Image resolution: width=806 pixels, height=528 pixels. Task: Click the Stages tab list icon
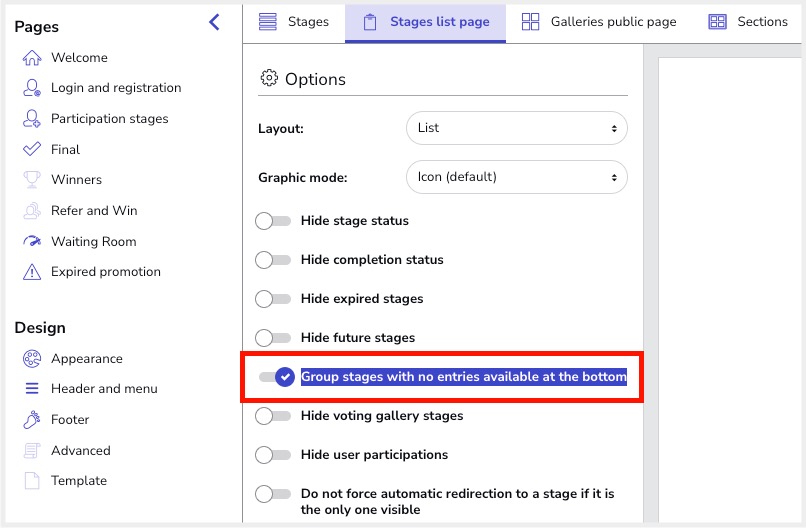(268, 22)
